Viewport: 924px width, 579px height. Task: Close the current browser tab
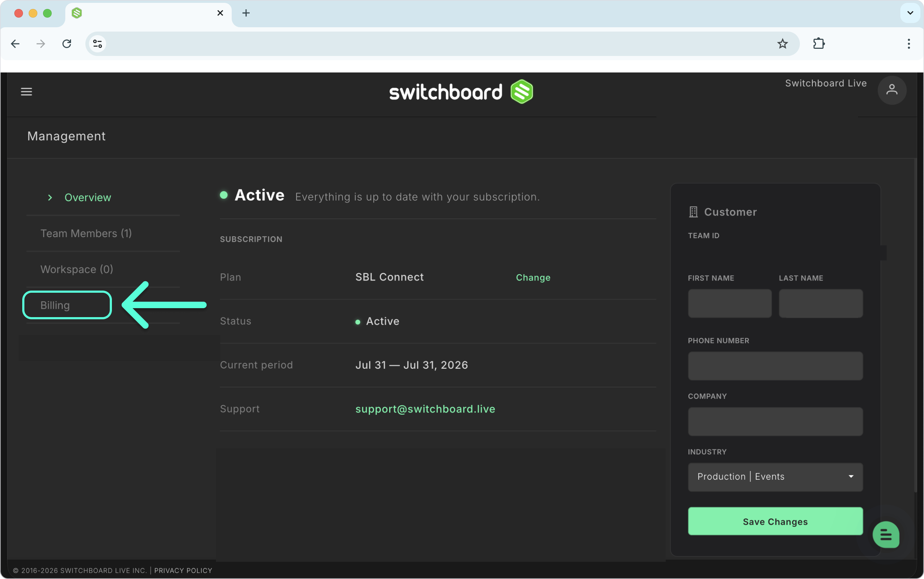tap(220, 13)
